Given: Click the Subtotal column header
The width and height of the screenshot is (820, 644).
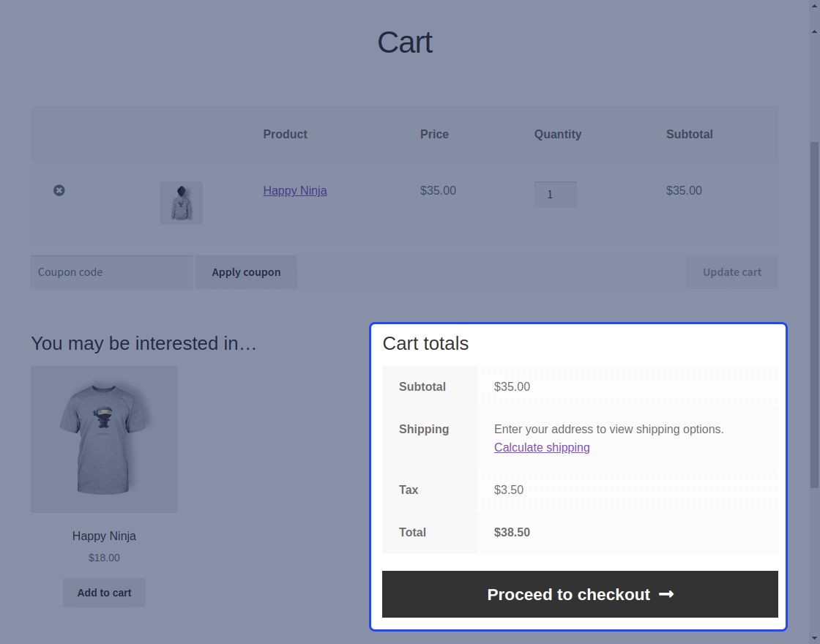Looking at the screenshot, I should 689,134.
